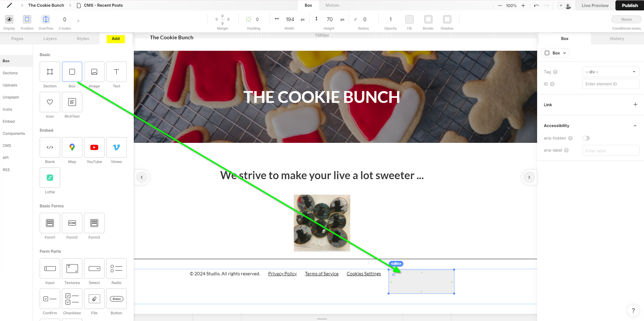Select the Radio form part

116,268
